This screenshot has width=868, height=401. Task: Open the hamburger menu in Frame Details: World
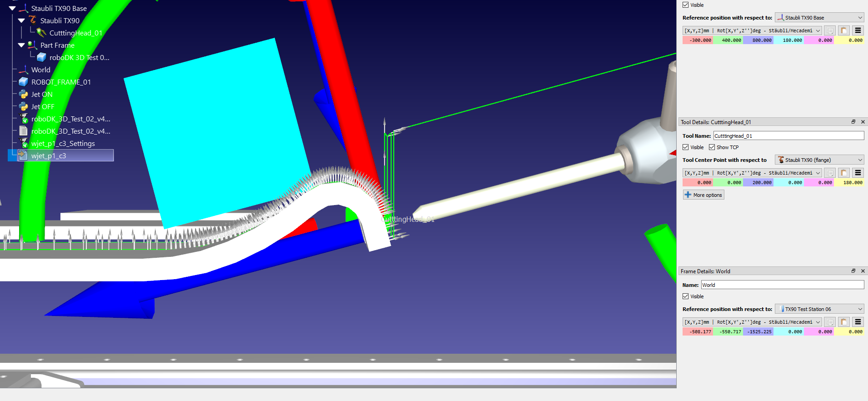click(858, 322)
